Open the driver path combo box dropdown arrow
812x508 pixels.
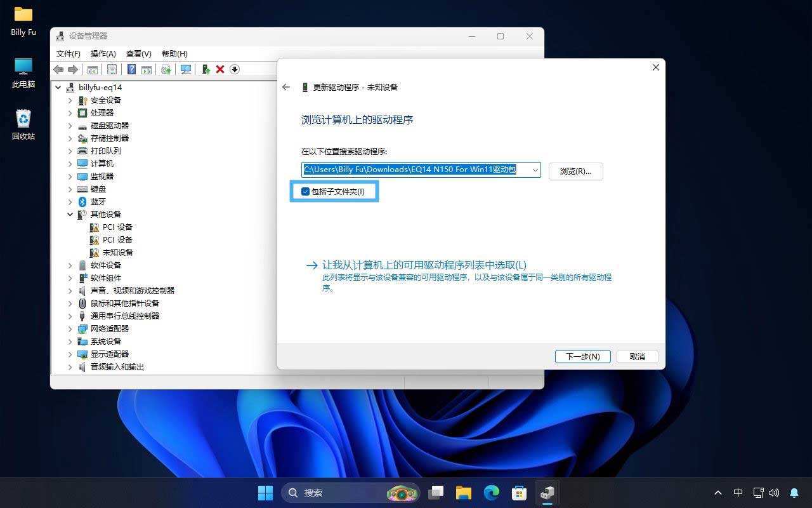[535, 170]
